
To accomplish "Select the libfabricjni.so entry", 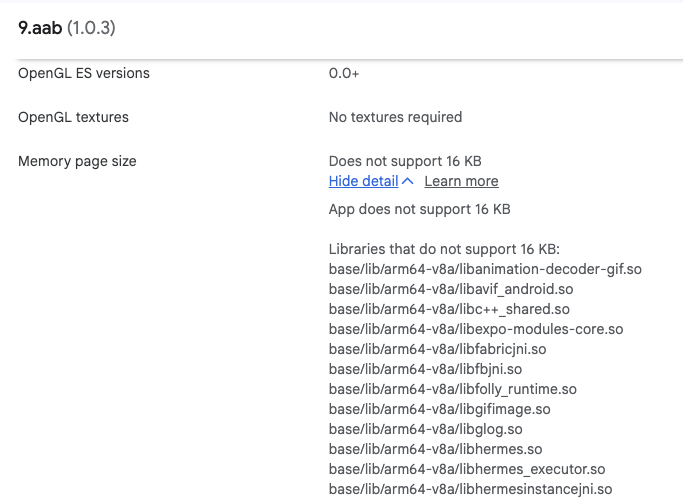I will click(x=437, y=349).
